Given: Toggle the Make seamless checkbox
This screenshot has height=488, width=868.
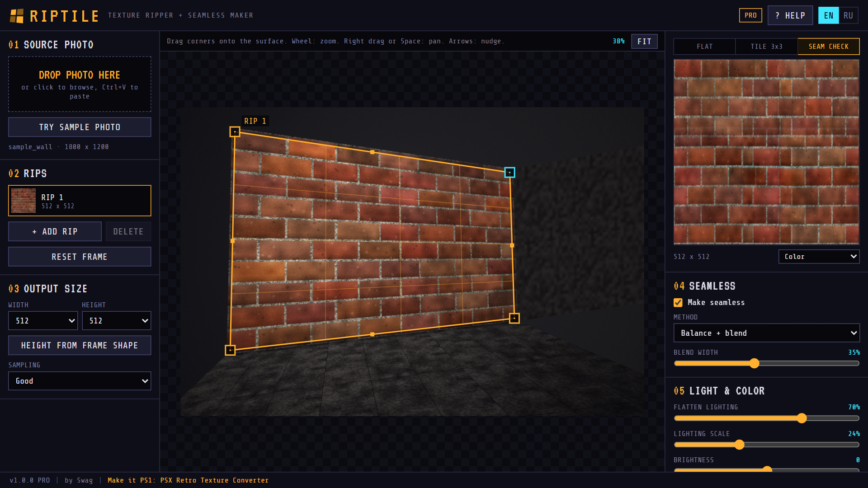Looking at the screenshot, I should tap(678, 303).
